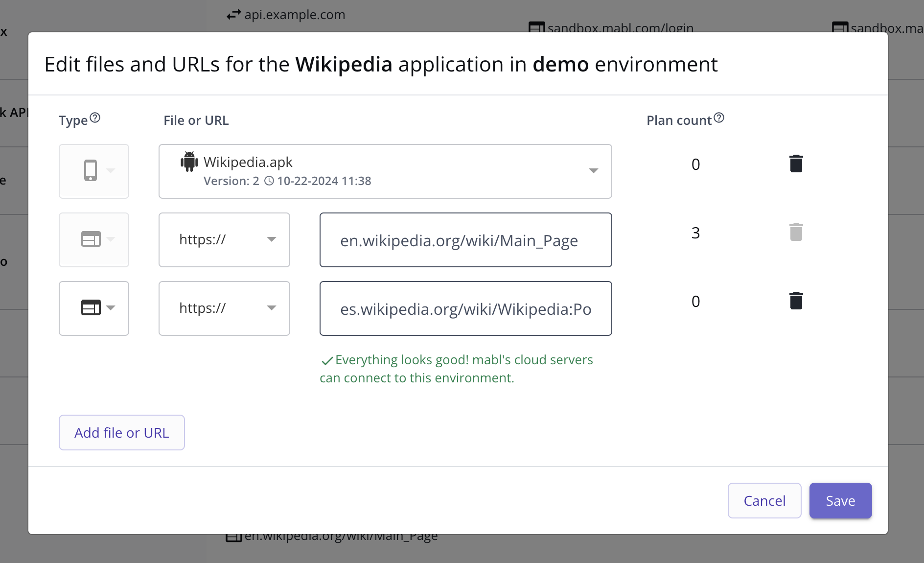This screenshot has width=924, height=563.
Task: Click the dialog title 'Edit files and URLs'
Action: tap(381, 64)
